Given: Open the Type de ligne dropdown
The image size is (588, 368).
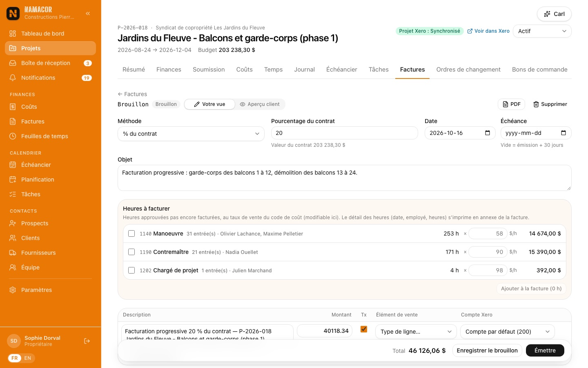Looking at the screenshot, I should click(x=416, y=332).
